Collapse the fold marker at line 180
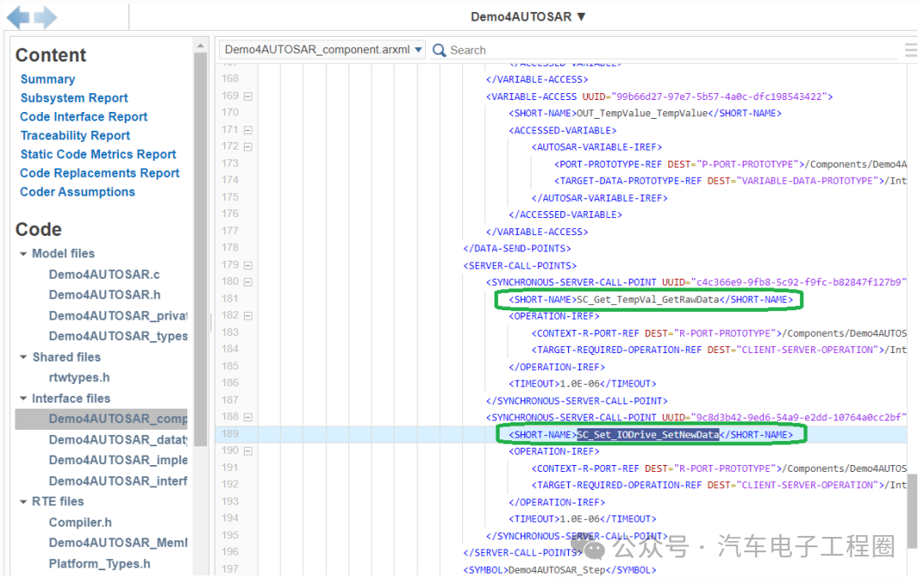The width and height of the screenshot is (924, 583). click(248, 282)
